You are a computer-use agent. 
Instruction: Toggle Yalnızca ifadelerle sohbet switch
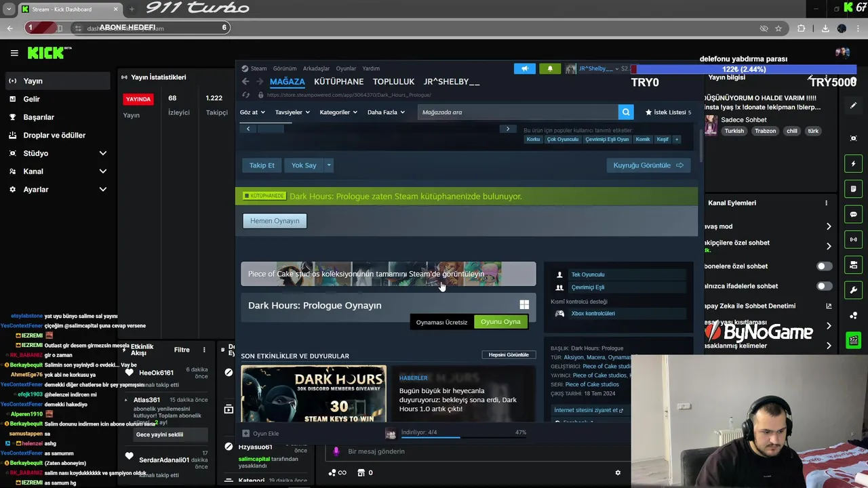[x=824, y=286]
